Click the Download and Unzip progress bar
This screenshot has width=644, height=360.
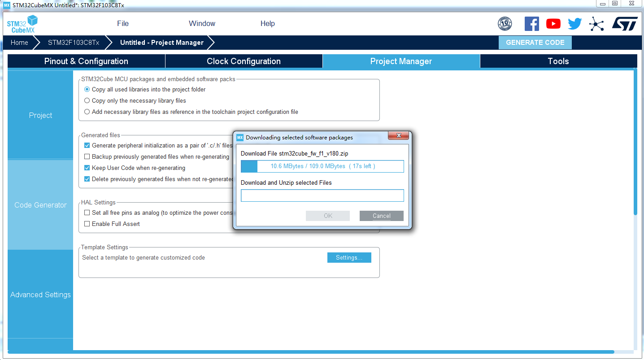[322, 195]
